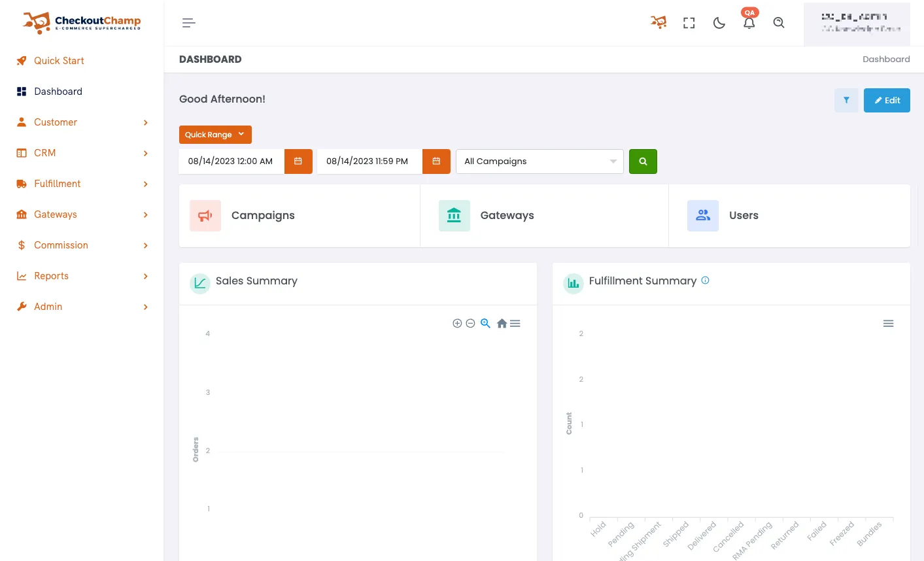Click the Fulfillment Summary info icon
The width and height of the screenshot is (924, 561).
tap(705, 280)
